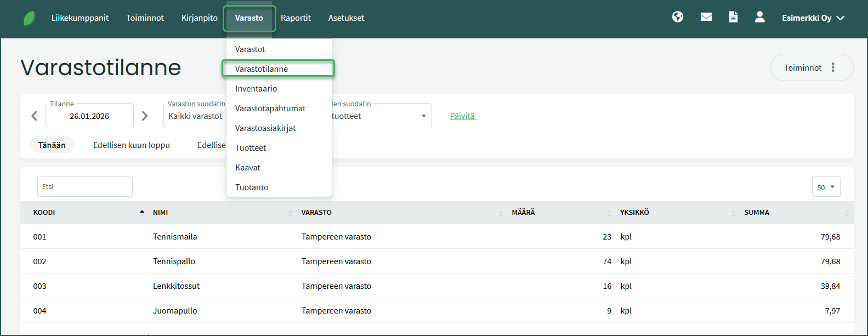Open the rows-per-page 50 dropdown
The height and width of the screenshot is (336, 868).
point(826,187)
